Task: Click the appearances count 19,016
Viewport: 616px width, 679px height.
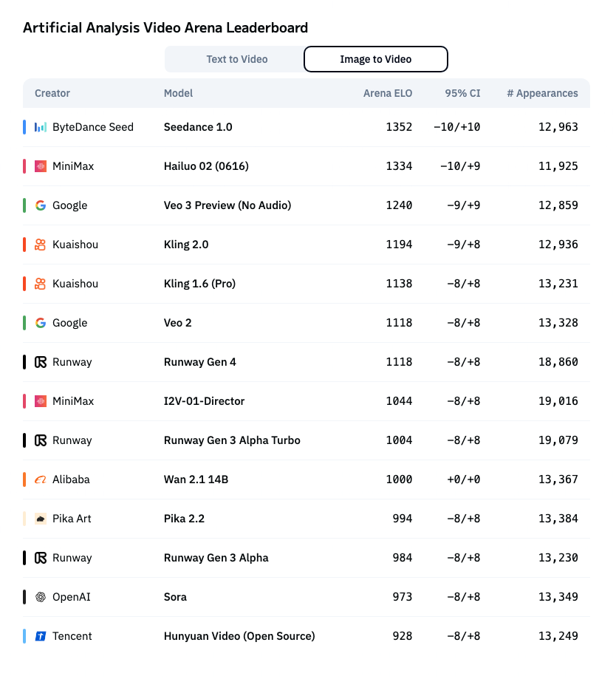Action: tap(558, 401)
